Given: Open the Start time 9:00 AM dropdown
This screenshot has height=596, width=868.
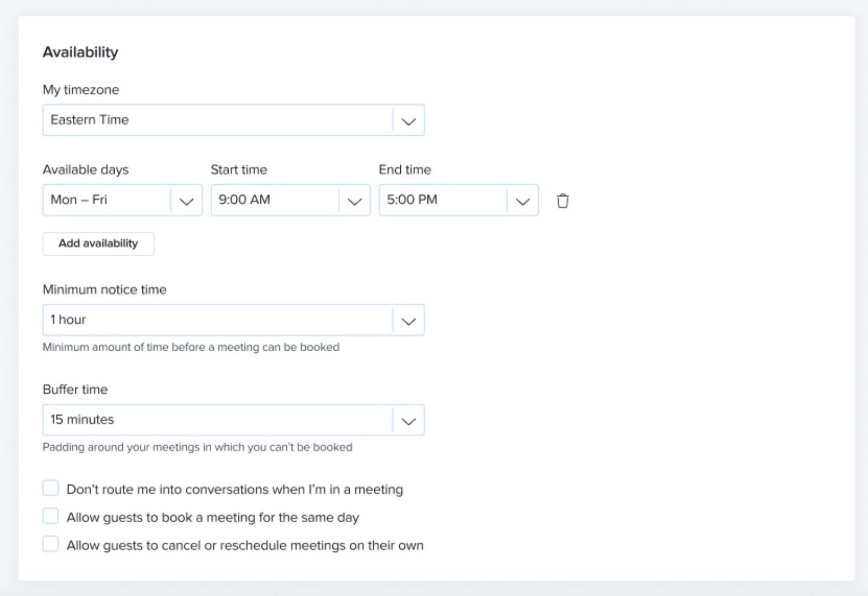Looking at the screenshot, I should [x=291, y=200].
